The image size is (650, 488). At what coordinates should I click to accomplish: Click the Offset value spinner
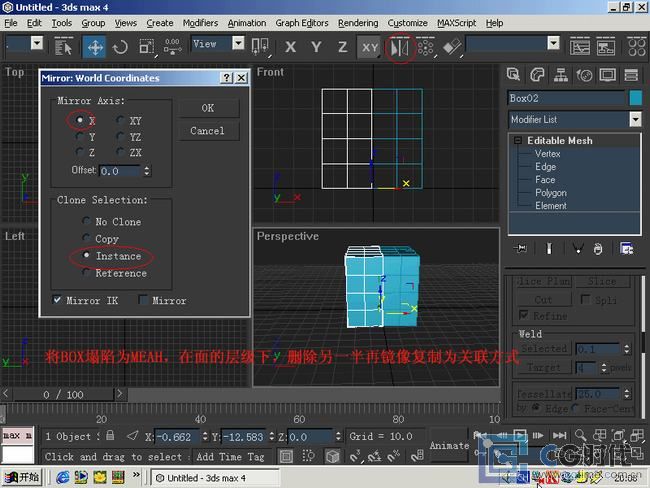point(147,170)
